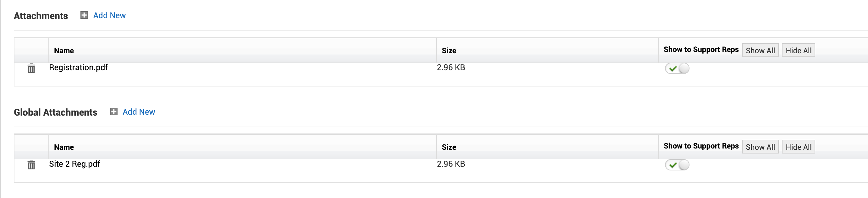The image size is (868, 198).
Task: Select the Registration.pdf file name
Action: [78, 68]
